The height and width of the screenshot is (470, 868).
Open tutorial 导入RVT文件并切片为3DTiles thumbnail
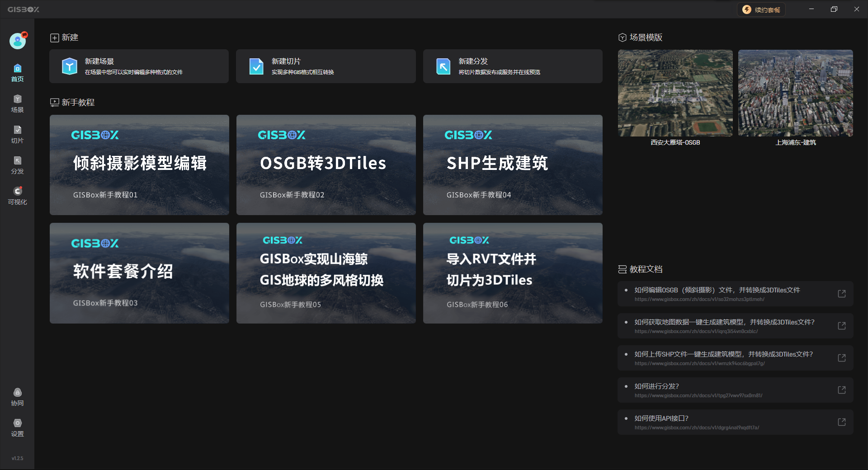tap(513, 273)
